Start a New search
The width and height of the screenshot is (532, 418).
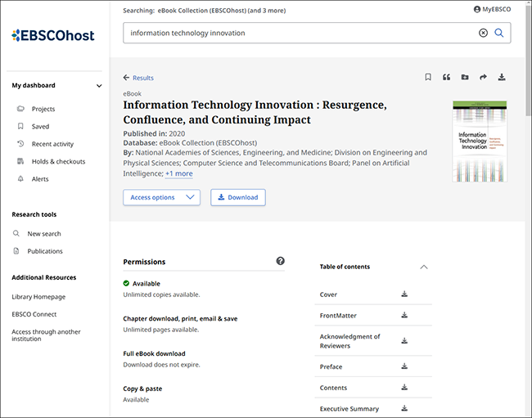pyautogui.click(x=44, y=234)
